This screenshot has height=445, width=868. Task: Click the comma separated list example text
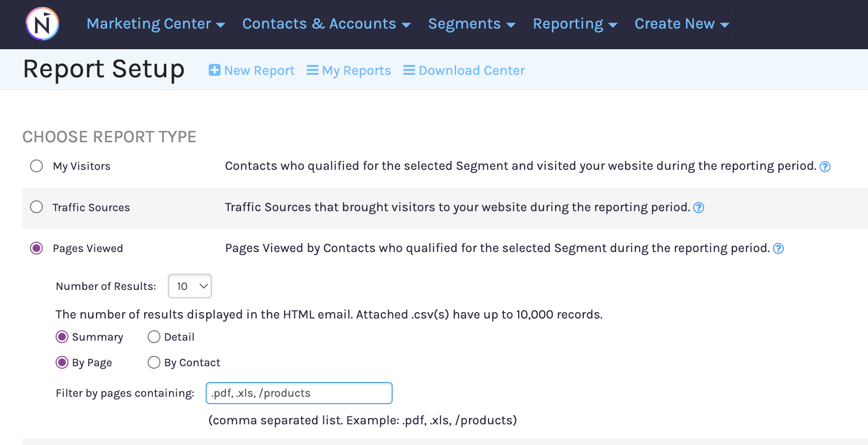pos(363,420)
